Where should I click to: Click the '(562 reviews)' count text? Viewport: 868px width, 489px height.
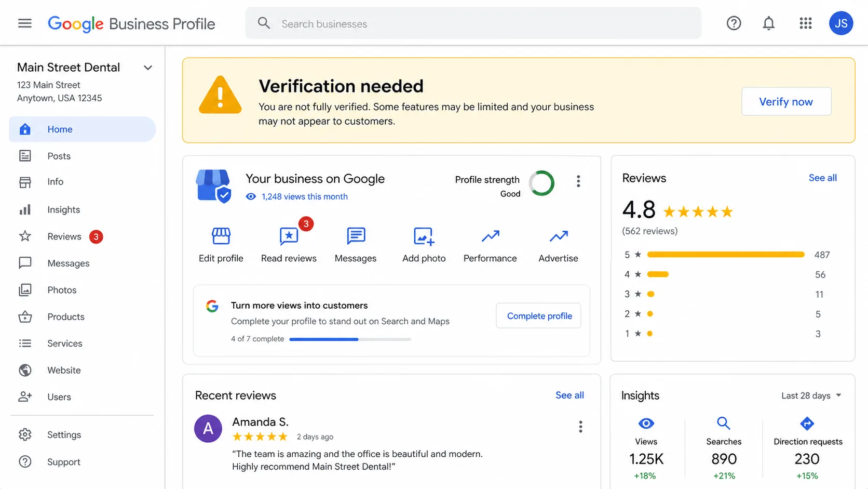[649, 231]
